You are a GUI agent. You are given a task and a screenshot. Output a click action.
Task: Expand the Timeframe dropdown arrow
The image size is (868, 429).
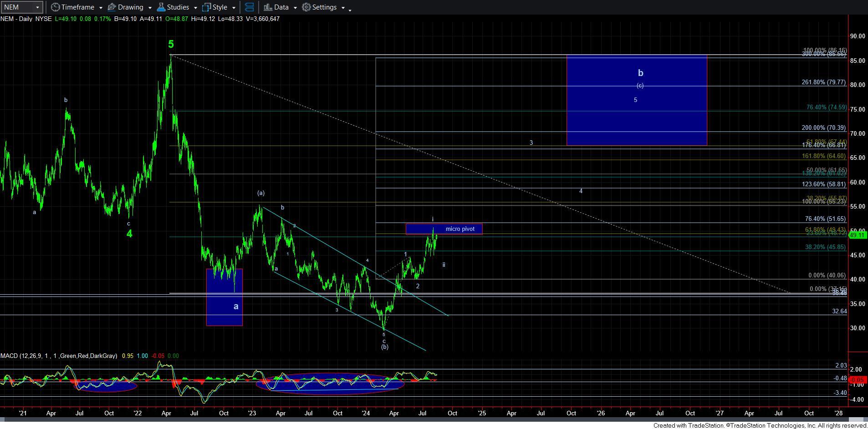pos(100,8)
